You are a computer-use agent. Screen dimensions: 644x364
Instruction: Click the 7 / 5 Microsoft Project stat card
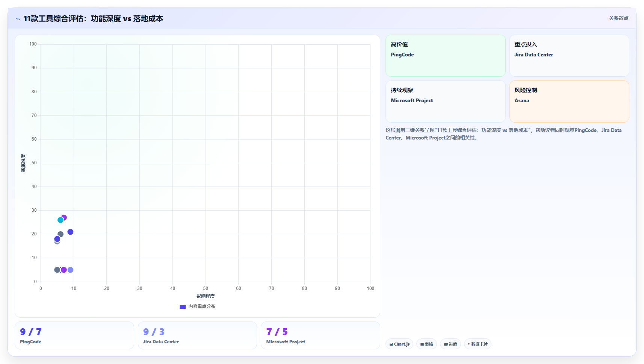[x=320, y=335]
